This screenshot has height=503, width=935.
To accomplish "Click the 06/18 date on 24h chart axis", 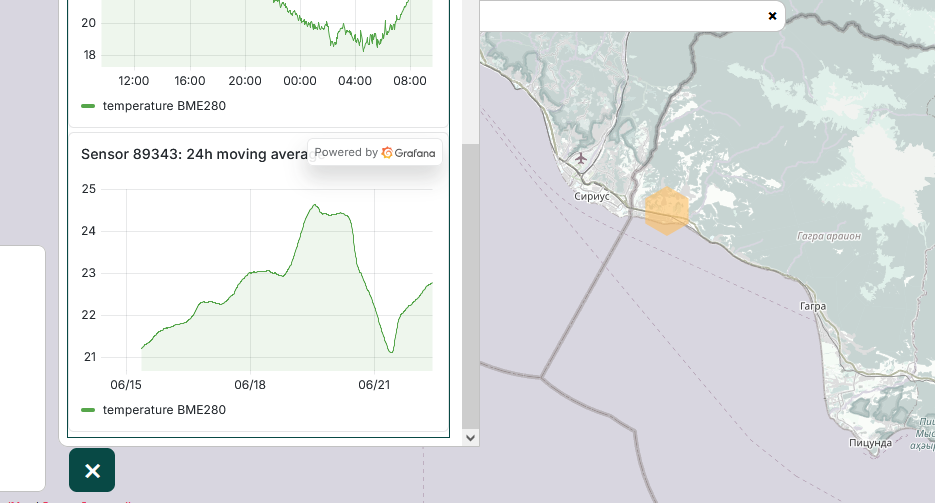I will [x=250, y=384].
